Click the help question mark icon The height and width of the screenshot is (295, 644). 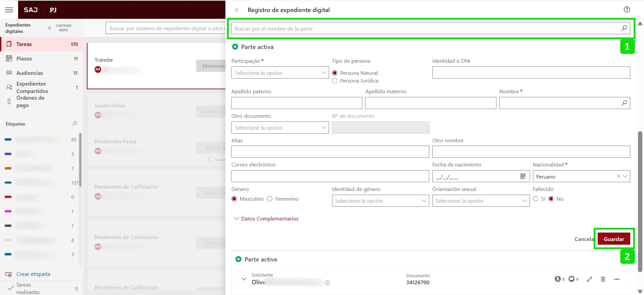(x=627, y=9)
